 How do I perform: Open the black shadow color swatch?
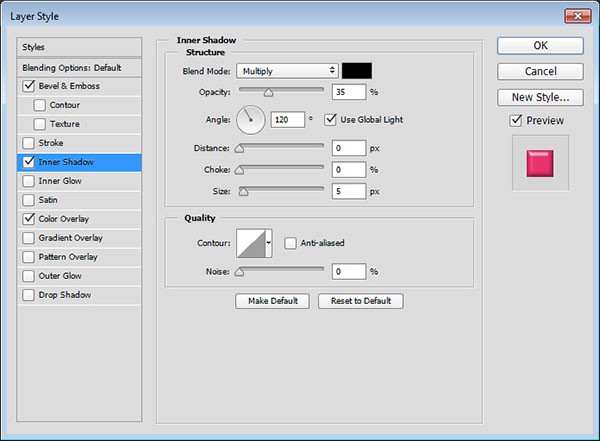click(x=357, y=71)
